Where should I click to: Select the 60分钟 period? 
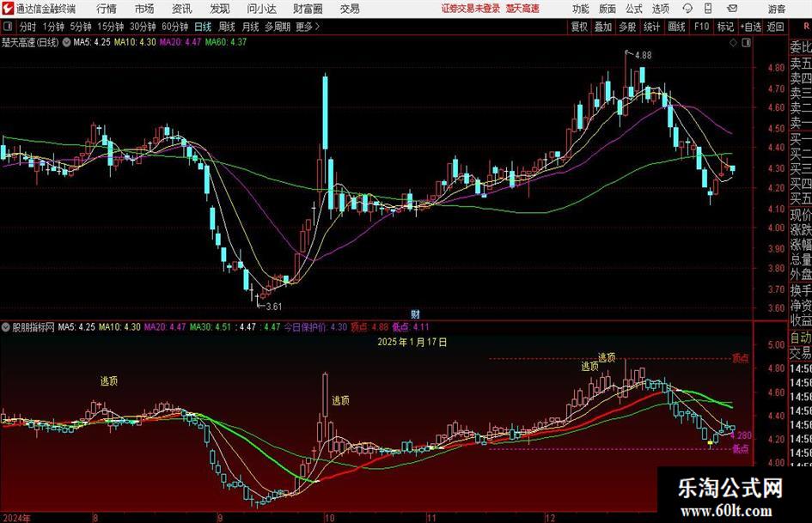pyautogui.click(x=175, y=27)
